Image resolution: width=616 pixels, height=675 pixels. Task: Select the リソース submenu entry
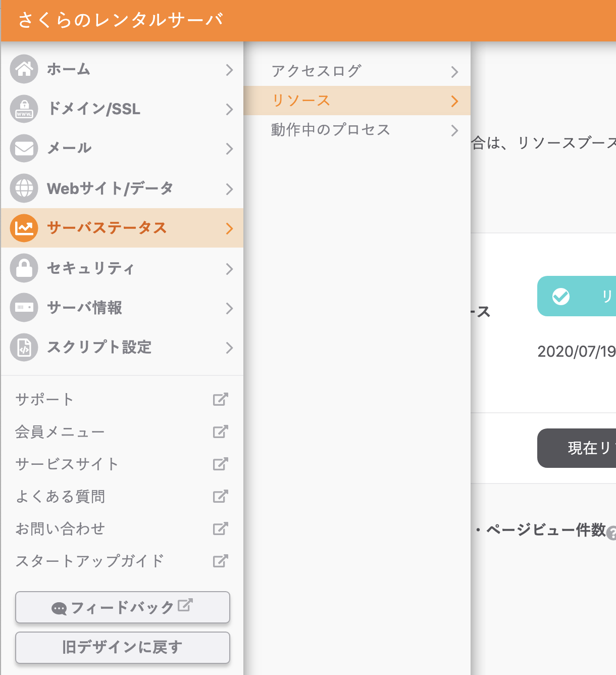point(357,101)
